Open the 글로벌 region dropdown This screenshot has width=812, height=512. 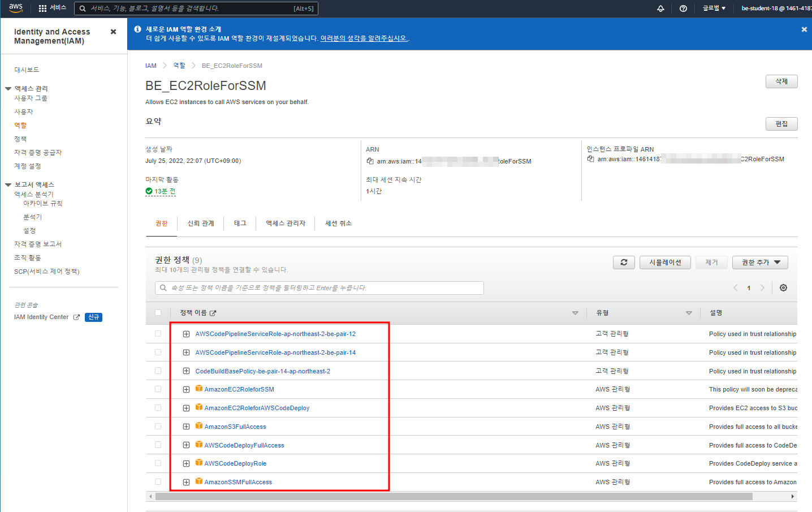click(x=714, y=8)
